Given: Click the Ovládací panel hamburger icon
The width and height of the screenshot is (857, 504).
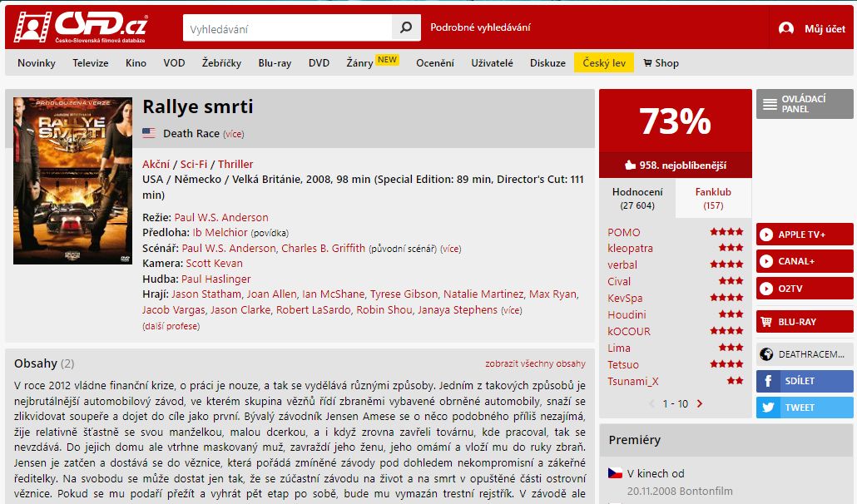Looking at the screenshot, I should pos(770,104).
